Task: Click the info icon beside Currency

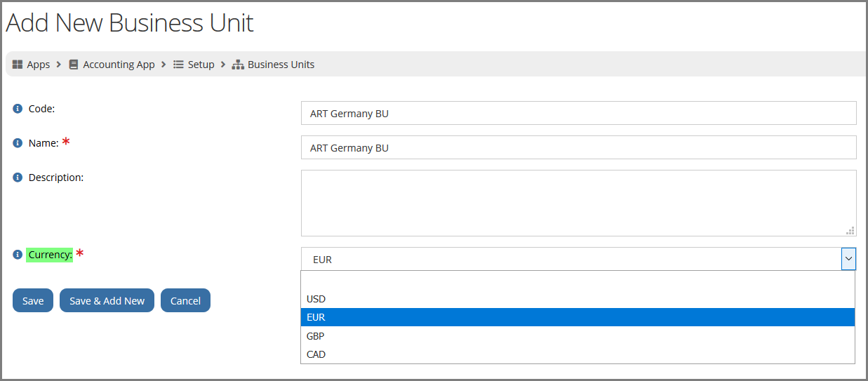Action: click(18, 255)
